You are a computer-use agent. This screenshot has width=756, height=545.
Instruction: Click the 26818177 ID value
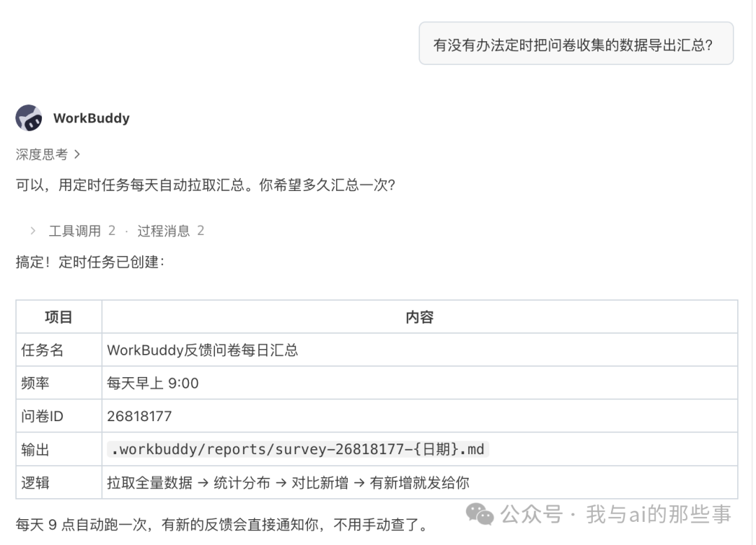coord(139,416)
